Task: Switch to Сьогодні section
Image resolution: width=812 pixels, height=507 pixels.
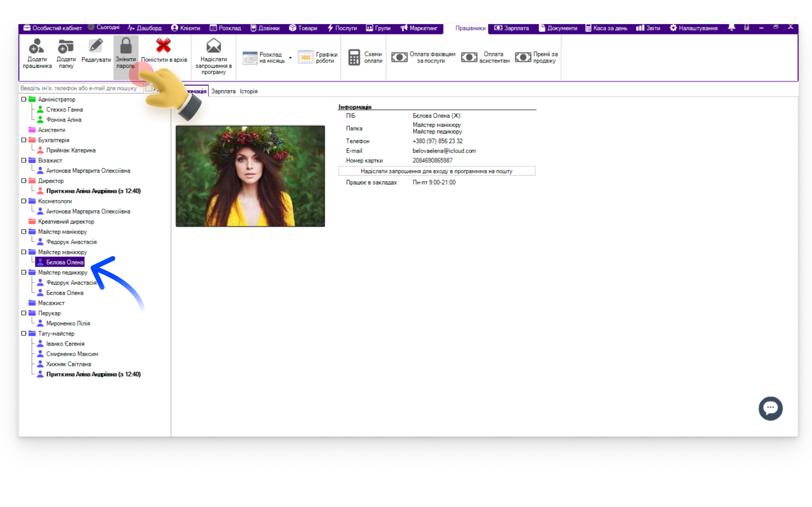Action: tap(103, 28)
